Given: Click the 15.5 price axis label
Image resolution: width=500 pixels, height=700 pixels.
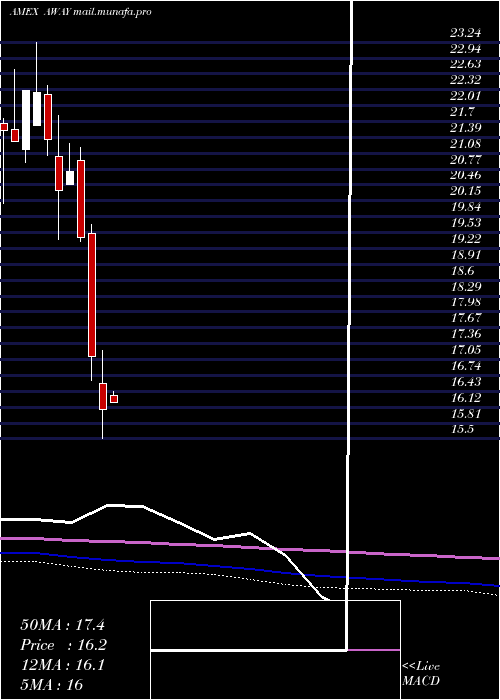Looking at the screenshot, I should click(462, 429).
